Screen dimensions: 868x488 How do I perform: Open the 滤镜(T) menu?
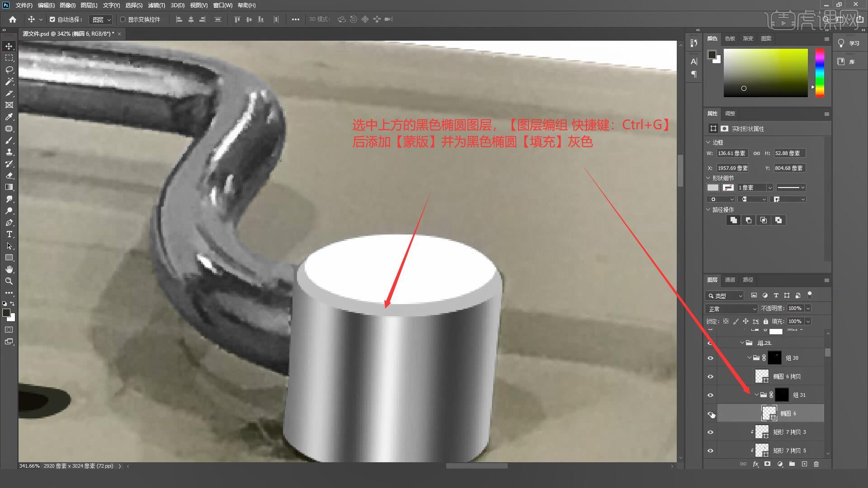tap(156, 5)
